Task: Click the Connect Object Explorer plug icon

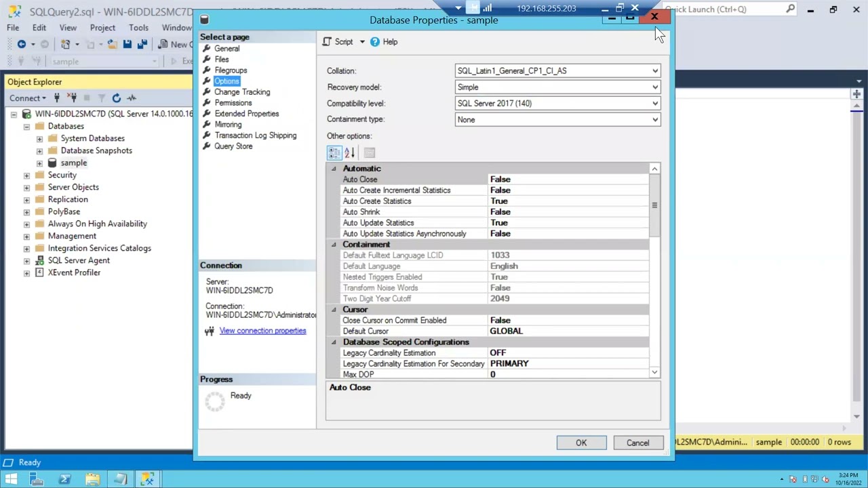Action: [x=57, y=98]
